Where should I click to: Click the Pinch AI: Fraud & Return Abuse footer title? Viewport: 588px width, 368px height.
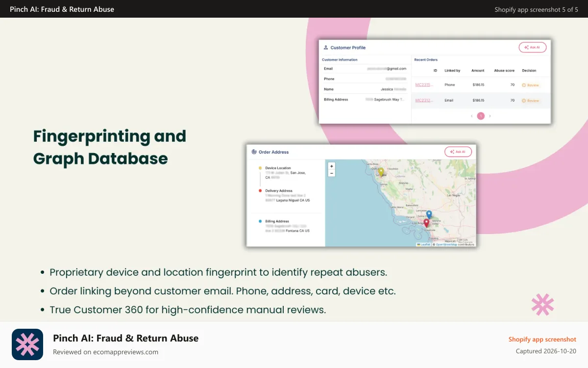point(125,338)
